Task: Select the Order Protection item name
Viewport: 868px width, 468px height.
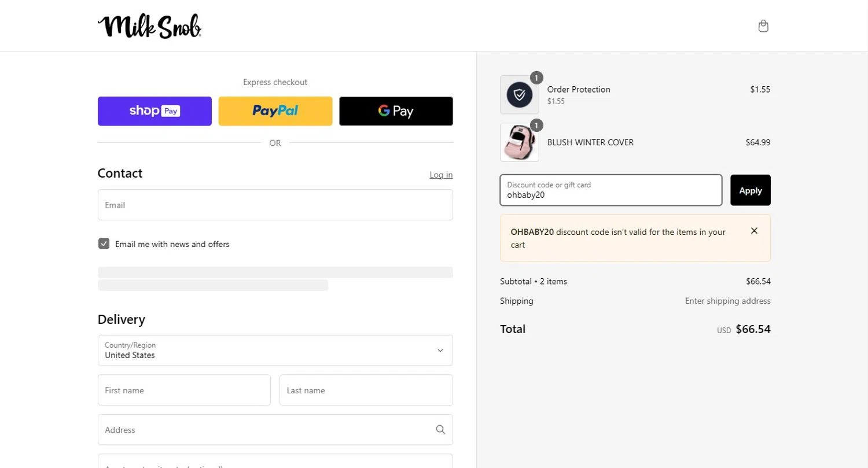Action: 579,89
